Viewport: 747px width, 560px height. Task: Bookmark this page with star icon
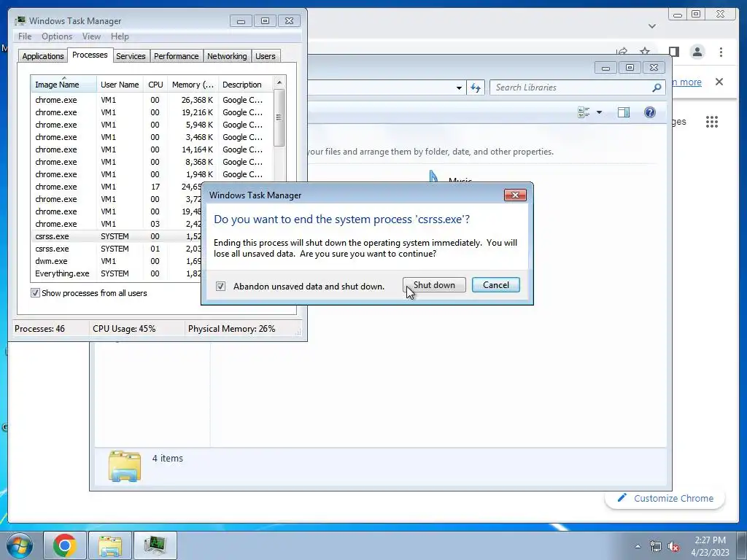click(x=645, y=51)
